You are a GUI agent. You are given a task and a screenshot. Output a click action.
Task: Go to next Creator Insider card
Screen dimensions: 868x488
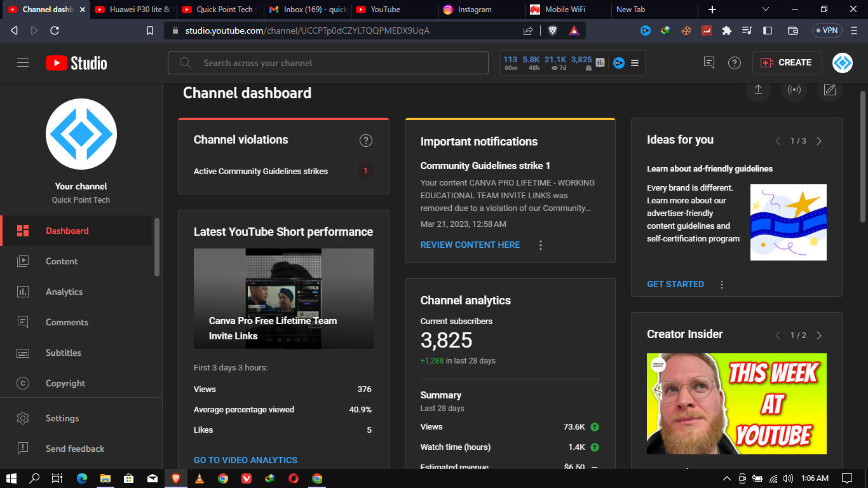point(819,335)
